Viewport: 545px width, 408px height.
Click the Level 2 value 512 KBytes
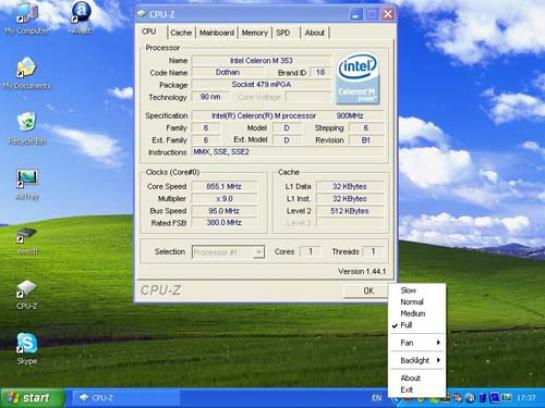pyautogui.click(x=350, y=211)
